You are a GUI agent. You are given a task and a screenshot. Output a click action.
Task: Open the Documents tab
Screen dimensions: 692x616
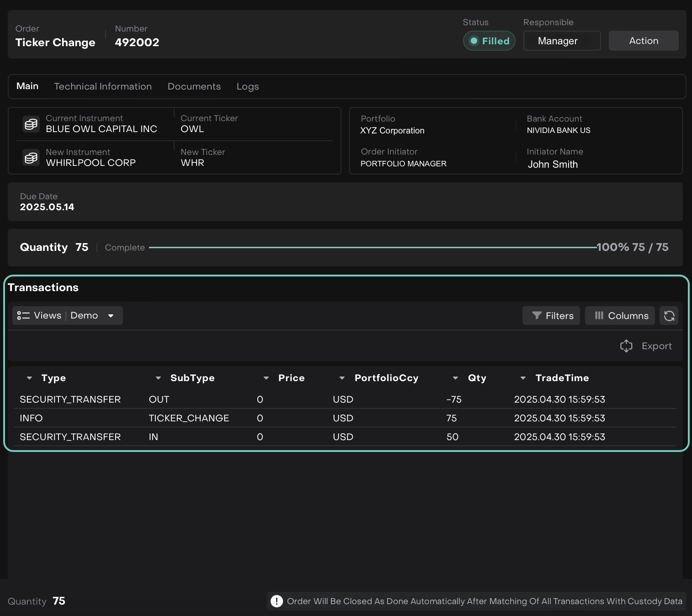[x=194, y=86]
